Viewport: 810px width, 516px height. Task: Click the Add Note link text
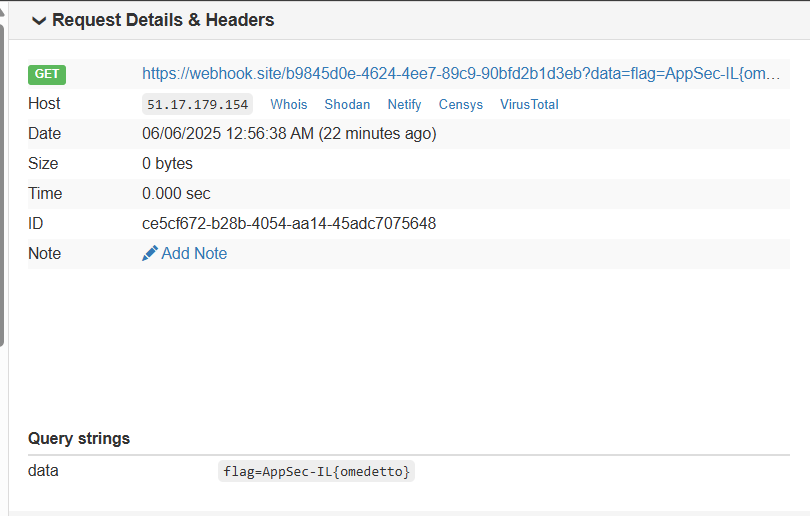tap(194, 254)
